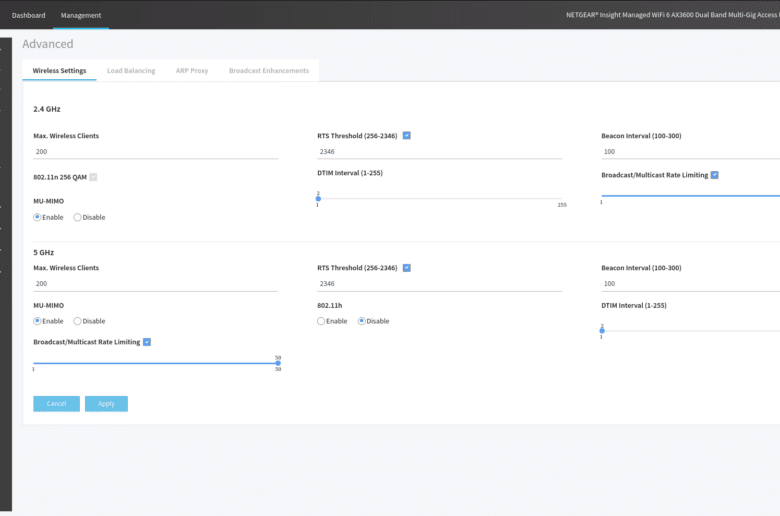
Task: Select Disable for 802.11h
Action: (x=362, y=321)
